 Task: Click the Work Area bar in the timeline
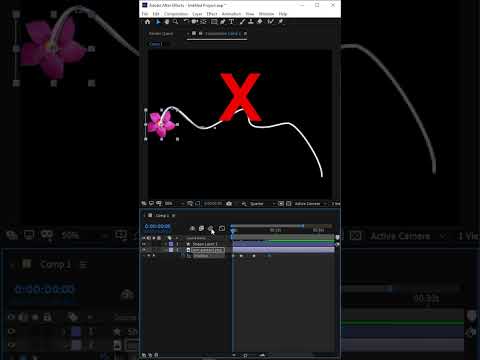(283, 237)
